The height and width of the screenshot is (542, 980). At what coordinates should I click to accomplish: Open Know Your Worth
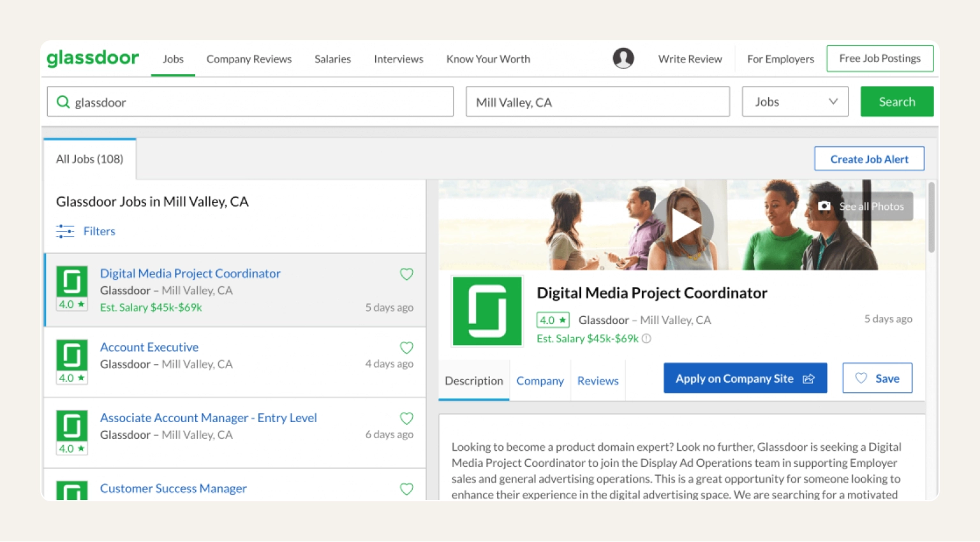point(488,59)
